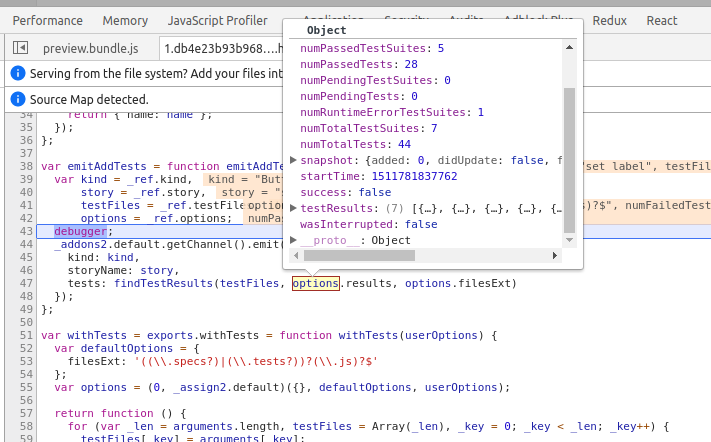Click line number 53 in the gutter
The width and height of the screenshot is (711, 442).
pos(26,361)
